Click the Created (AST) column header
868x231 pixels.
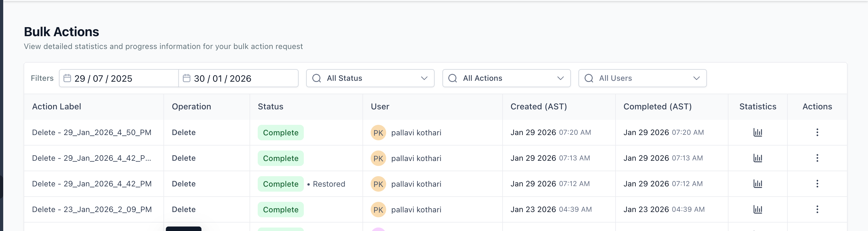click(x=538, y=107)
